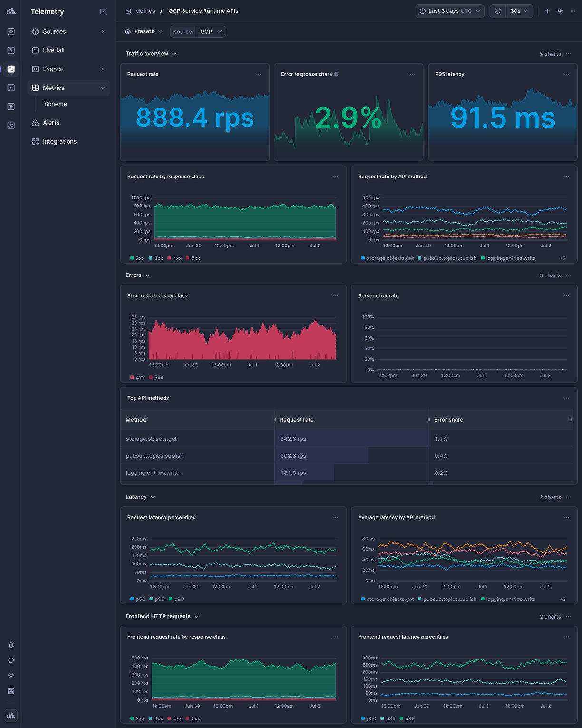Click the storage.objects.get table row
The image size is (582, 728).
[347, 439]
